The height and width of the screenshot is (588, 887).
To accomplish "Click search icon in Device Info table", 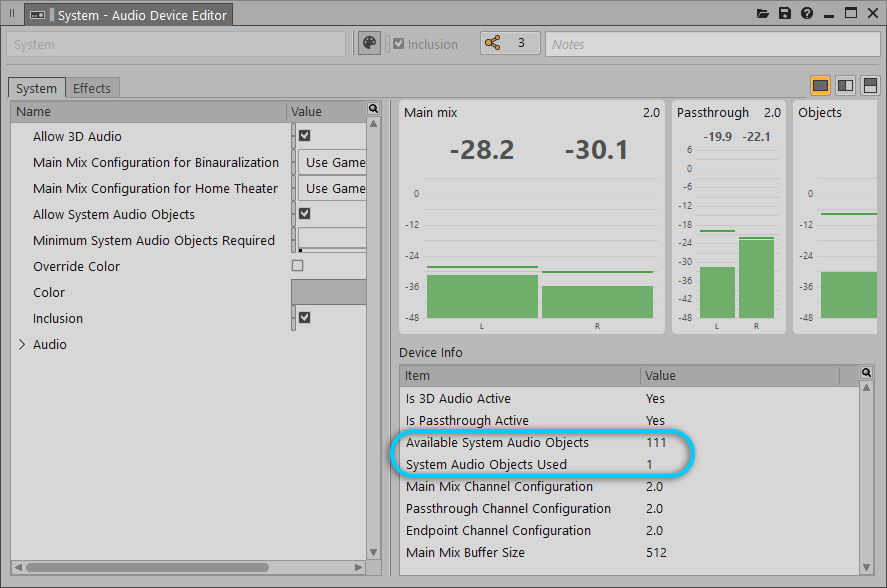I will [866, 373].
